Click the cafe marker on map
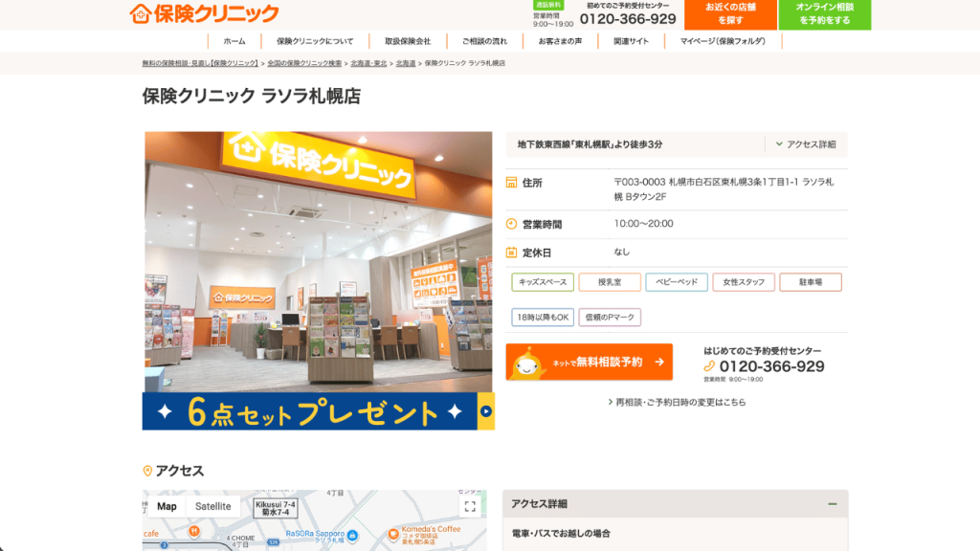Image resolution: width=980 pixels, height=551 pixels. pos(193,532)
